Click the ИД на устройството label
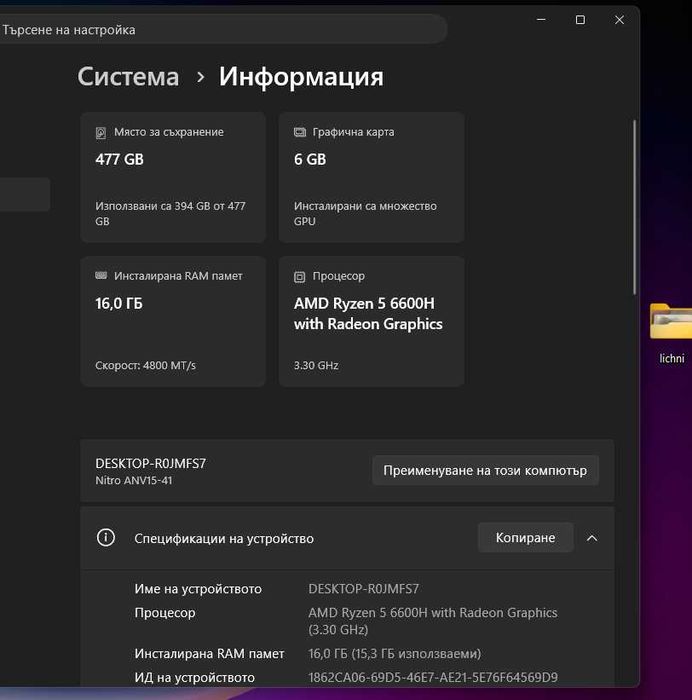Screen dimensions: 692x700 (195, 678)
